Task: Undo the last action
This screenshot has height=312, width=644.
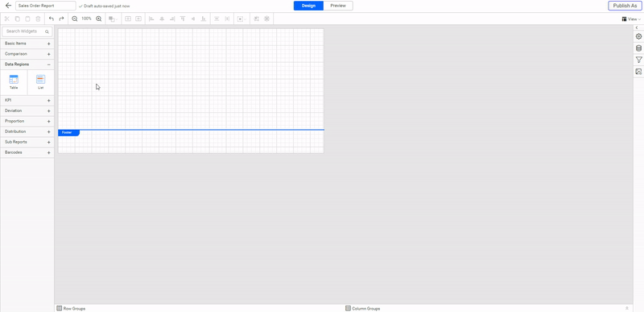Action: click(52, 19)
